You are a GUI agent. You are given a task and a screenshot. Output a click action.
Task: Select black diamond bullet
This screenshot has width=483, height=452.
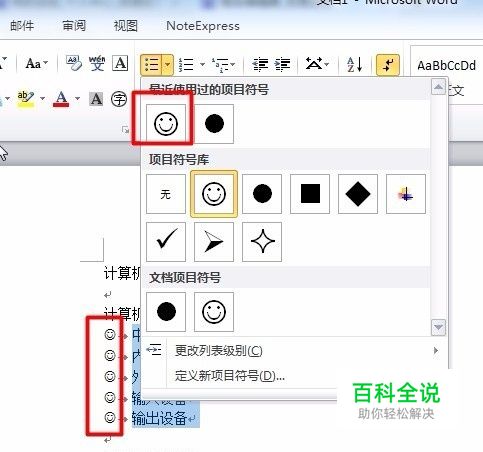358,194
